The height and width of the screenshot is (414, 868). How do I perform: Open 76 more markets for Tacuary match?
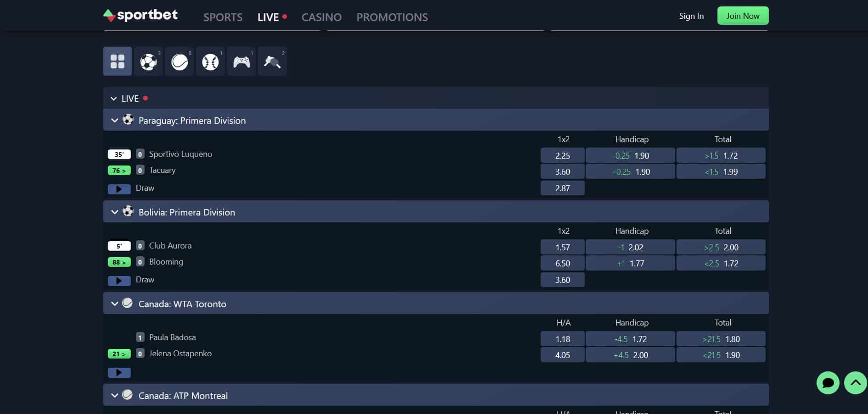point(119,171)
